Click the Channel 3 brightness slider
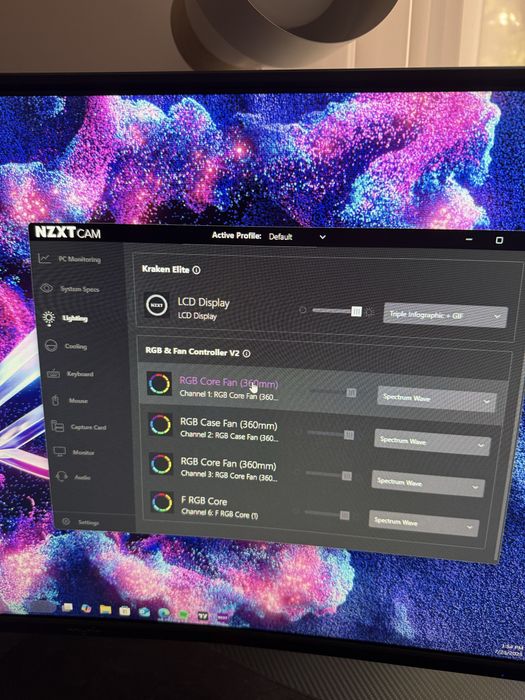This screenshot has height=700, width=525. [x=328, y=475]
